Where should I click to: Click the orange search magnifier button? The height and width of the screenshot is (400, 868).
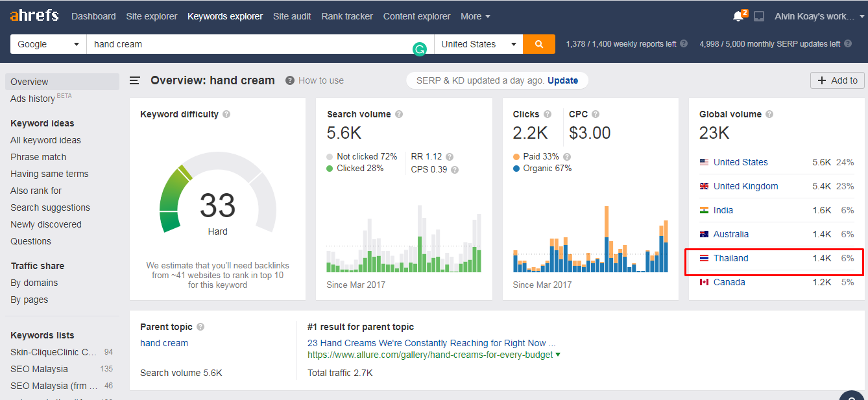pyautogui.click(x=539, y=44)
